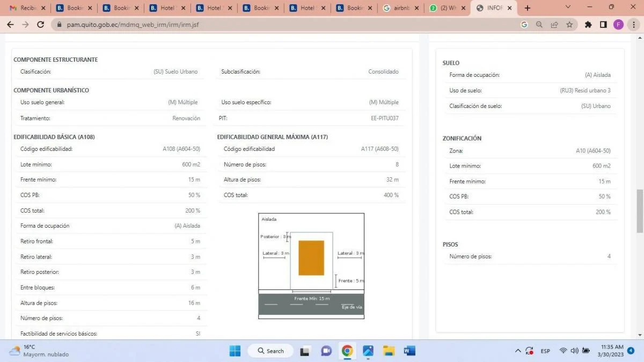This screenshot has width=644, height=362.
Task: Open the Chrome three-dot menu
Action: (x=634, y=25)
